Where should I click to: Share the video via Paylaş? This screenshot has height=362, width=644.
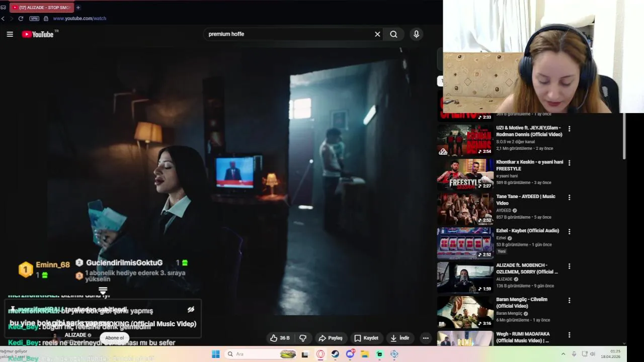tap(331, 338)
